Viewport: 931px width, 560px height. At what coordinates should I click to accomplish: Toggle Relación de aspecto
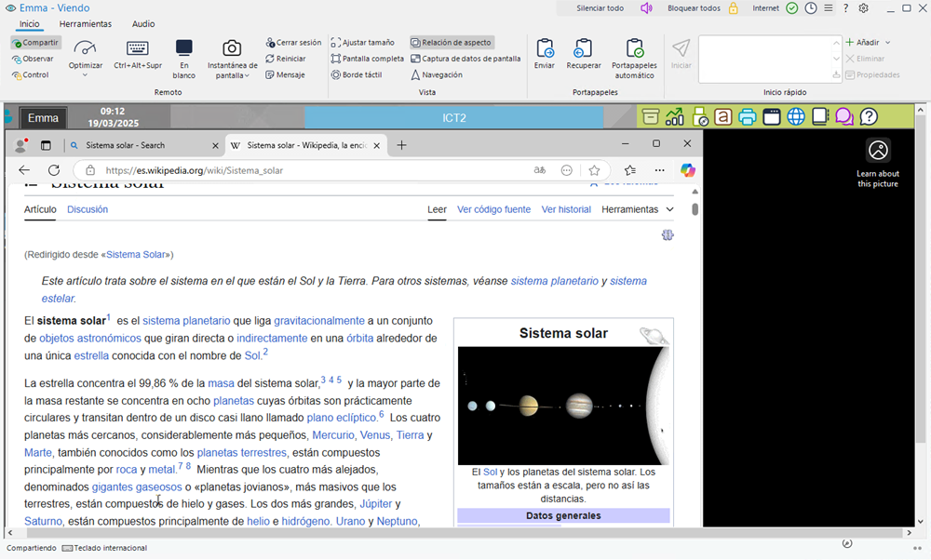(452, 43)
